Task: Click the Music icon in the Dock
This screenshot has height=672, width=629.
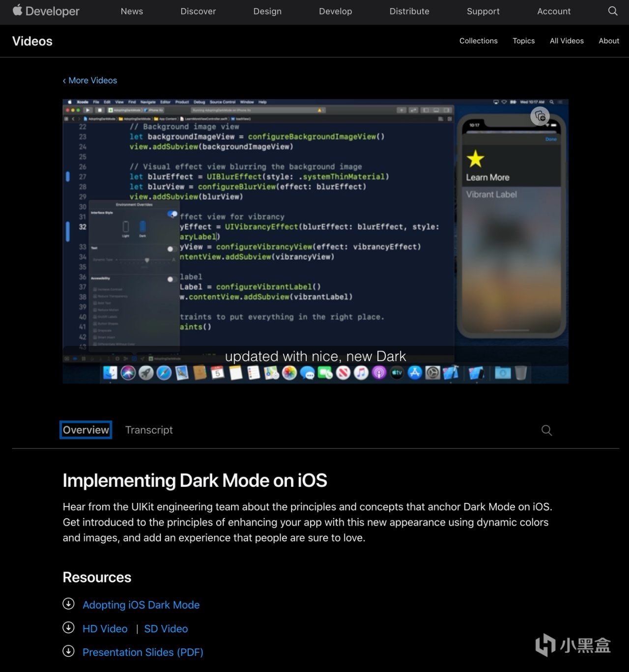Action: point(361,373)
